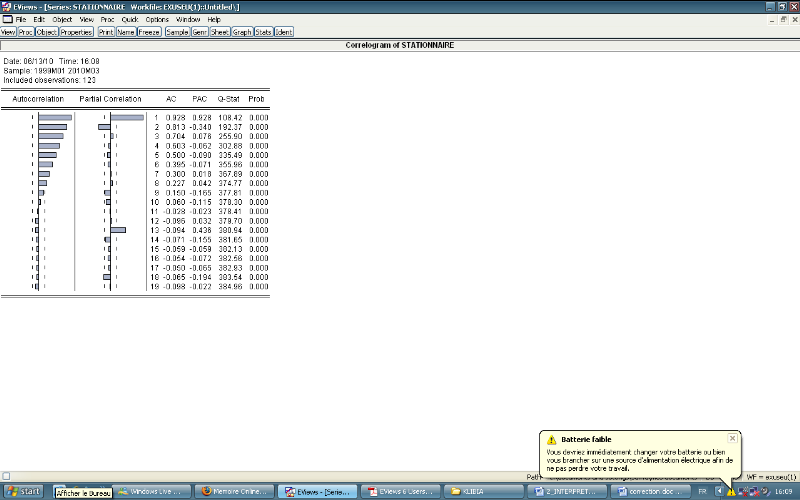Expand the View button dropdown
Image resolution: width=800 pixels, height=500 pixels.
[x=8, y=32]
